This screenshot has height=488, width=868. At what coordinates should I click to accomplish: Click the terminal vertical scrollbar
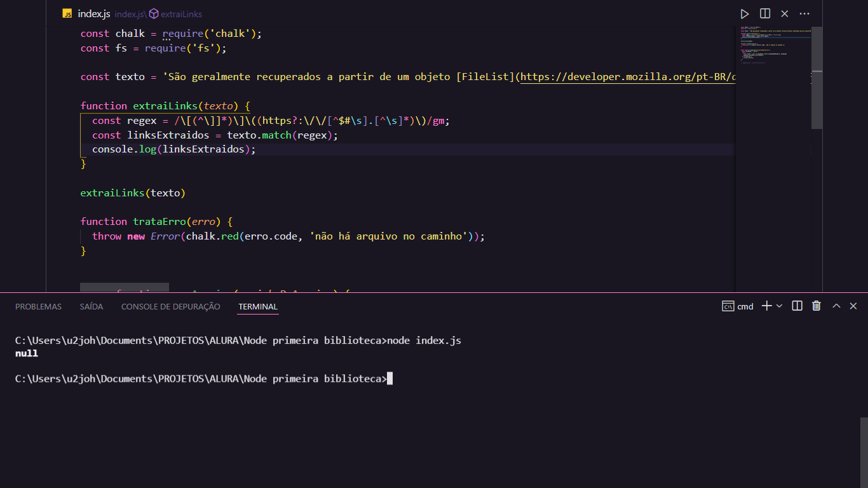[864, 452]
